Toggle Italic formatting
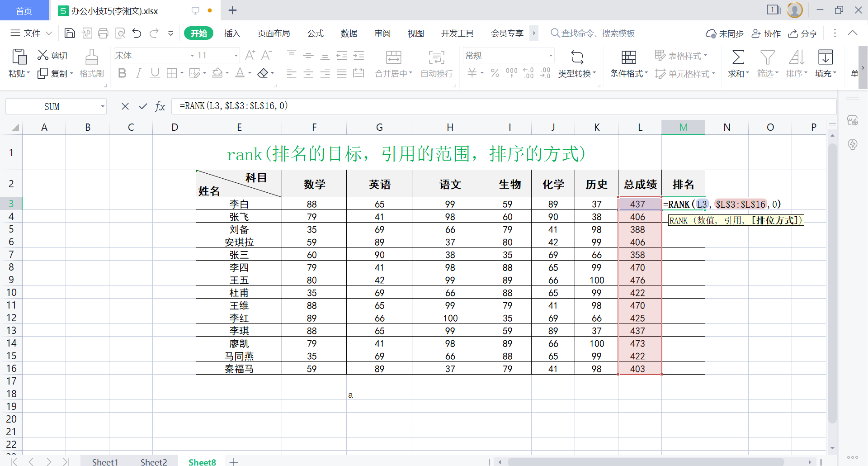 (139, 73)
